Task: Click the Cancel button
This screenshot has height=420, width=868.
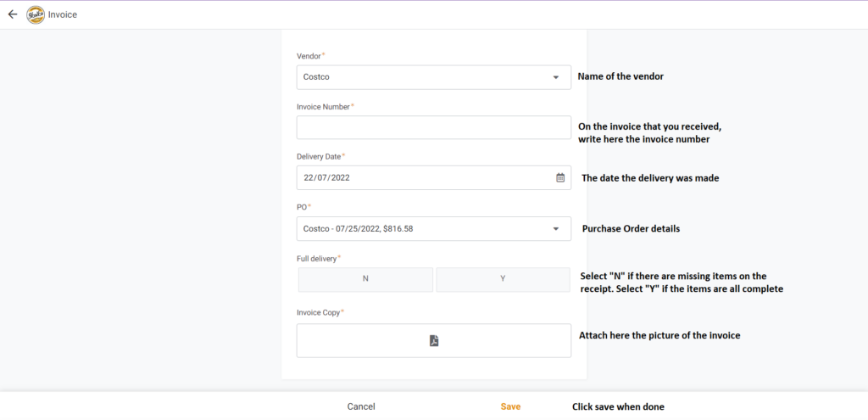Action: click(x=361, y=406)
